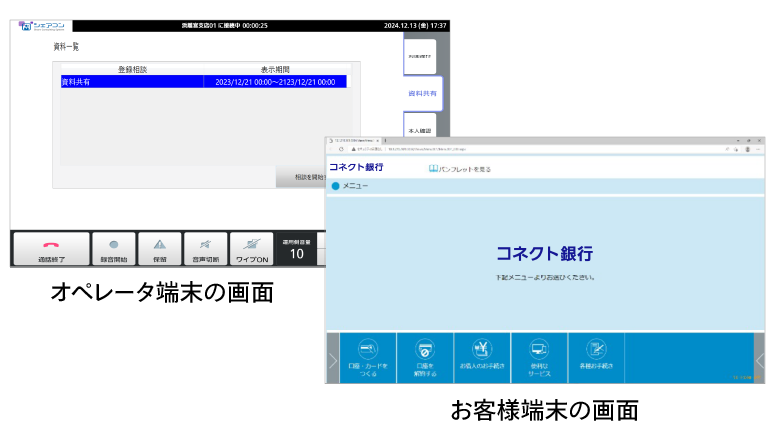Switch to the 資料共有 side tab
Image resolution: width=776 pixels, height=440 pixels.
click(421, 93)
